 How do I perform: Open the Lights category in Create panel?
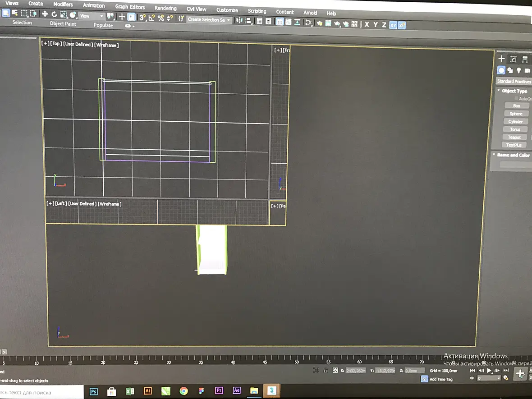[x=519, y=70]
